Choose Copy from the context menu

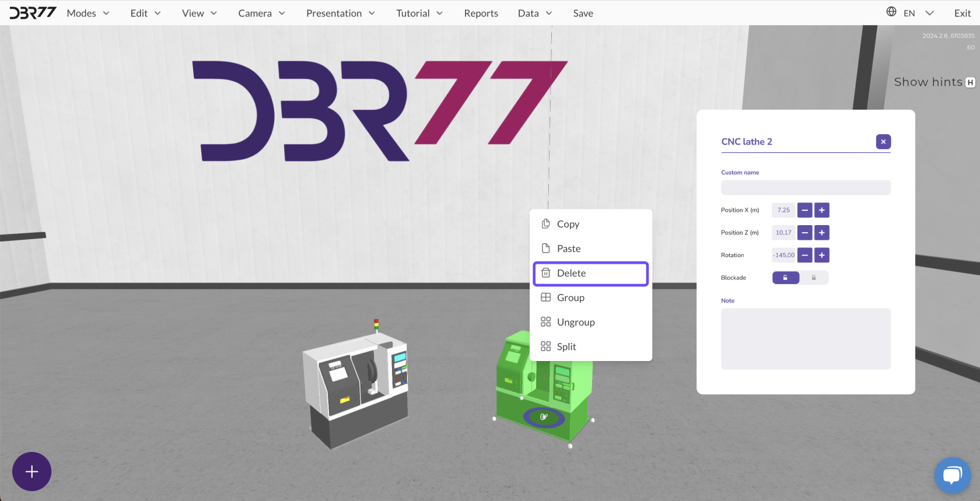tap(590, 224)
